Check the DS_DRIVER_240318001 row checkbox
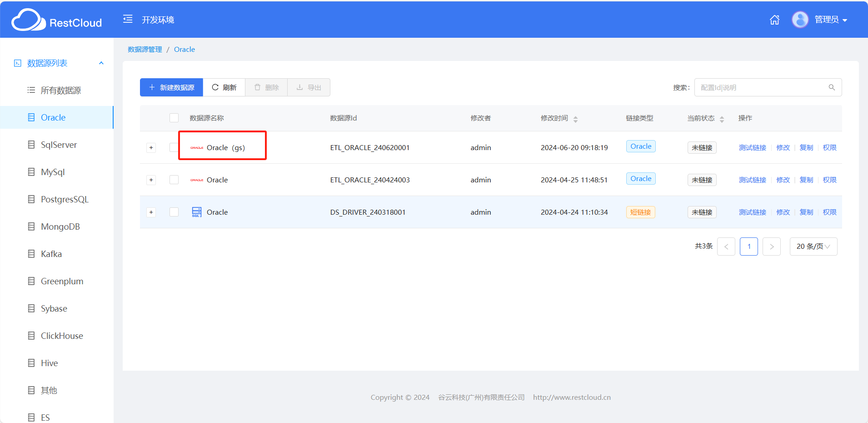Viewport: 868px width, 423px height. click(x=174, y=212)
